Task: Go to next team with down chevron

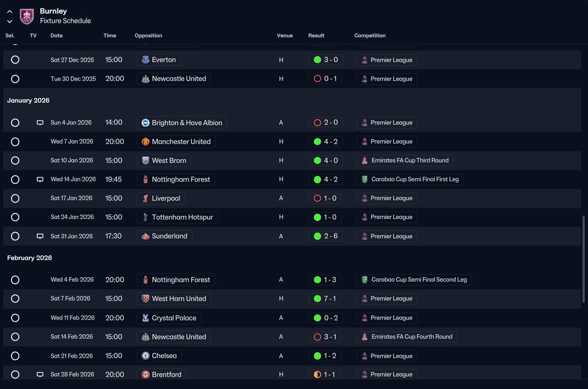Action: (x=10, y=21)
